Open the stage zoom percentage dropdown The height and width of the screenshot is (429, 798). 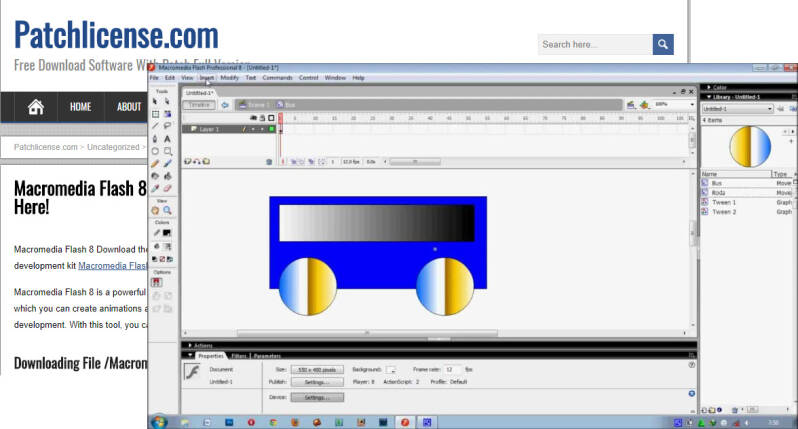[x=692, y=104]
